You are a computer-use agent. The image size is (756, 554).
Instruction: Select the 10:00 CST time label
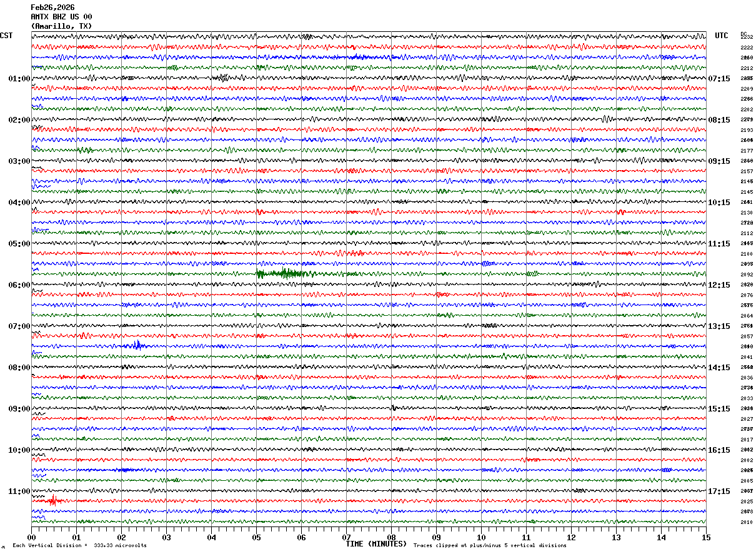point(19,450)
